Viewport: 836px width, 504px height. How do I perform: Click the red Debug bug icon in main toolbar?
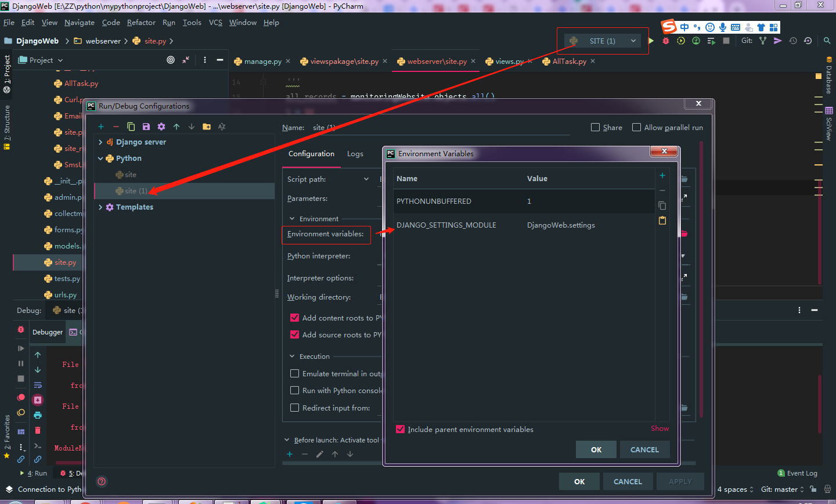666,41
